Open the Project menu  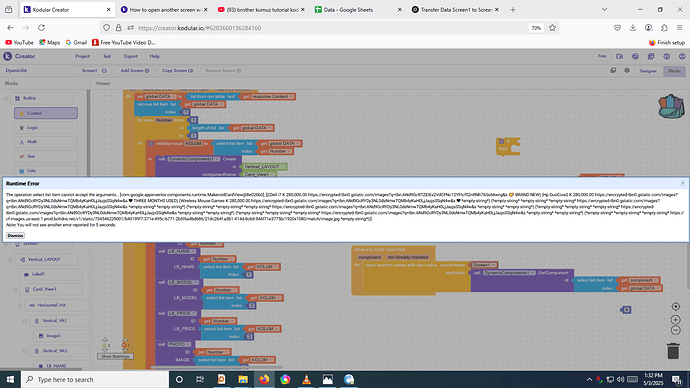tap(82, 56)
